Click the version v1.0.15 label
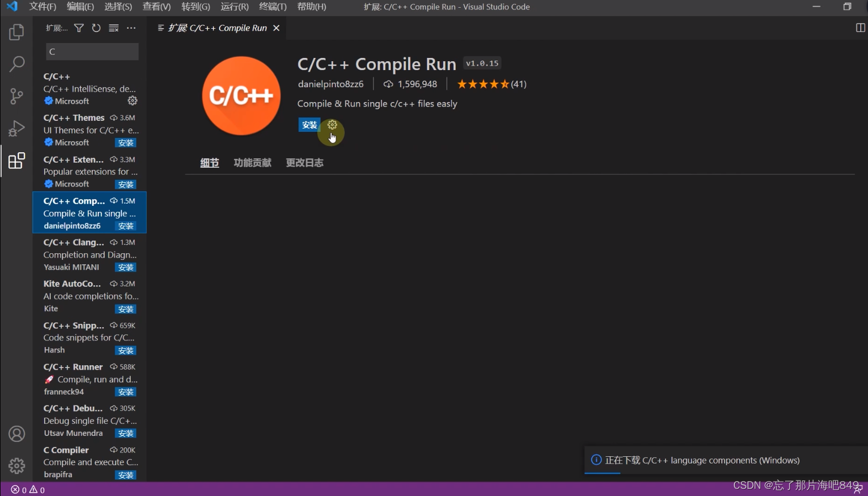 tap(482, 63)
